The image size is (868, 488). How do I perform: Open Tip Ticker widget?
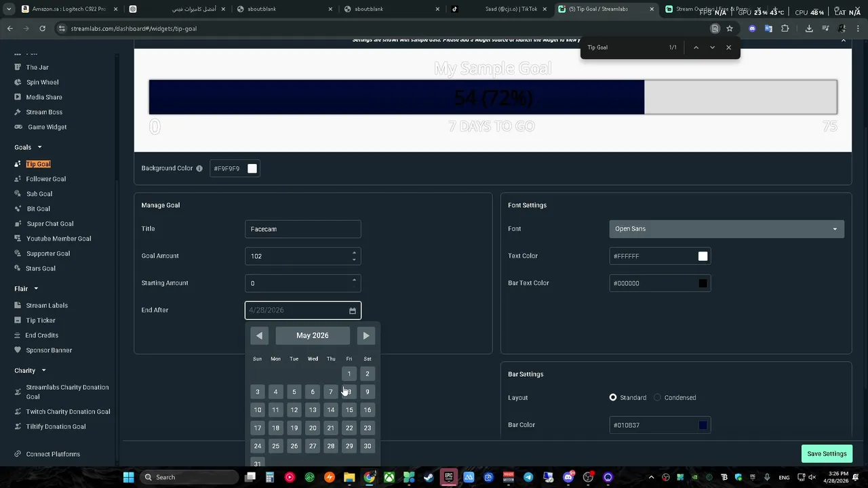click(41, 321)
